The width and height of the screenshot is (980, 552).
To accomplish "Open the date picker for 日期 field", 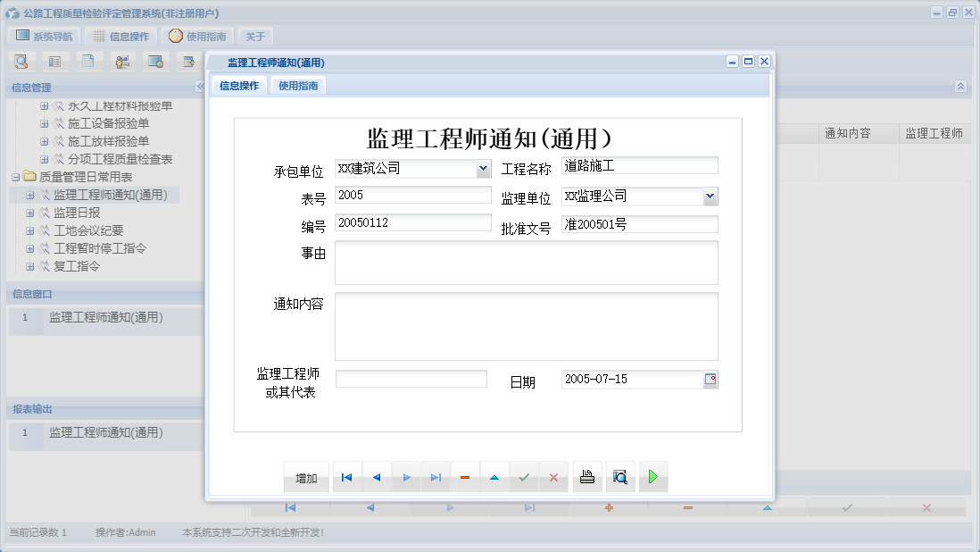I will click(x=711, y=380).
